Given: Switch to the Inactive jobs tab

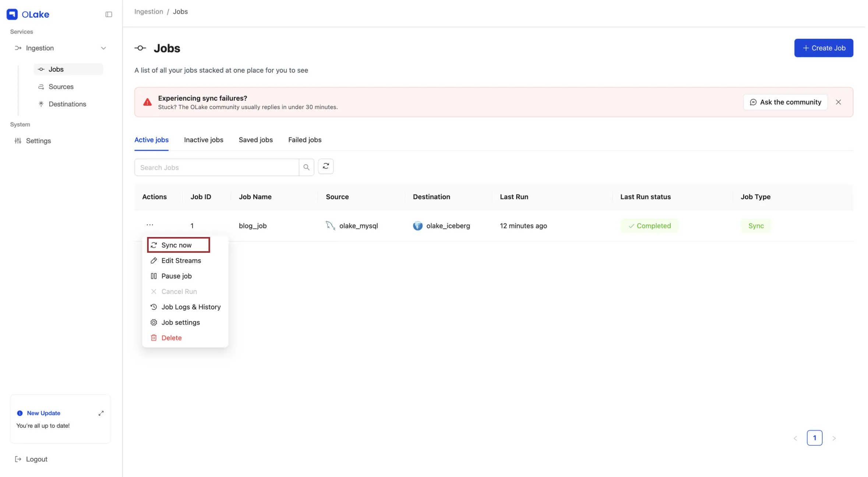Looking at the screenshot, I should click(x=204, y=140).
